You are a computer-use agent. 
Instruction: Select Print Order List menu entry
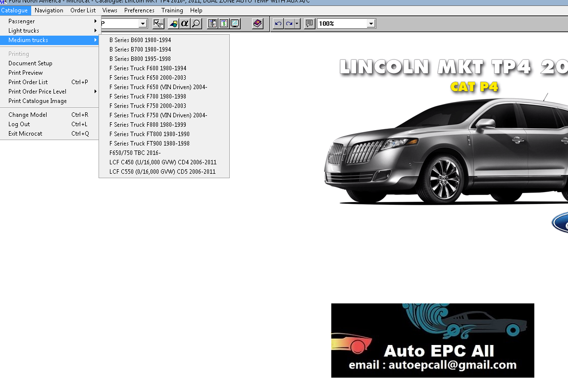coord(49,82)
